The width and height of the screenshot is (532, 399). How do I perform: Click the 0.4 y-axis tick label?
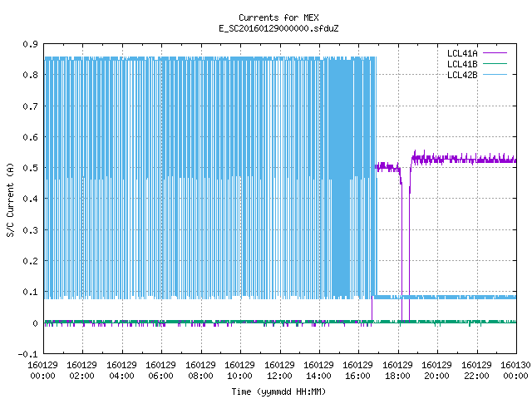click(30, 199)
